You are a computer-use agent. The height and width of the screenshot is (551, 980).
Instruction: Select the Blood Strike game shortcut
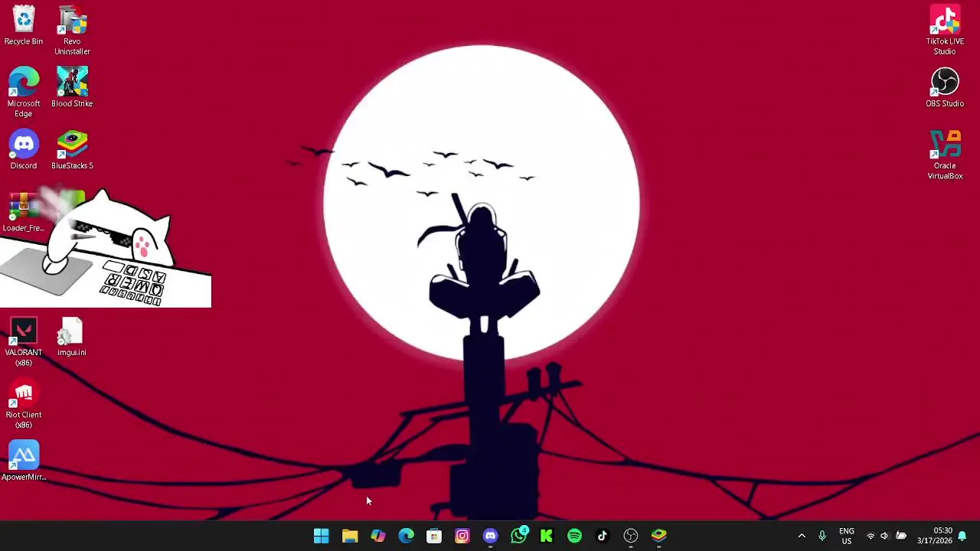[72, 88]
